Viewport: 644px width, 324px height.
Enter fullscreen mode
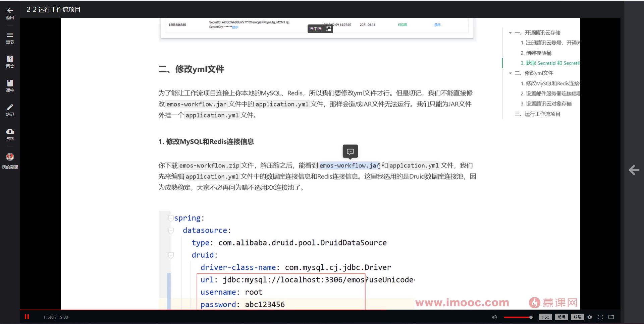[x=600, y=317]
